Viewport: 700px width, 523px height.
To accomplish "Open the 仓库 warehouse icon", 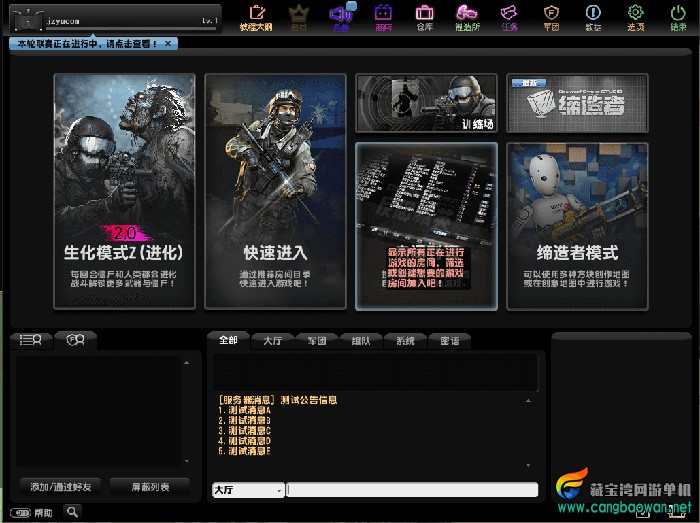I will [425, 17].
